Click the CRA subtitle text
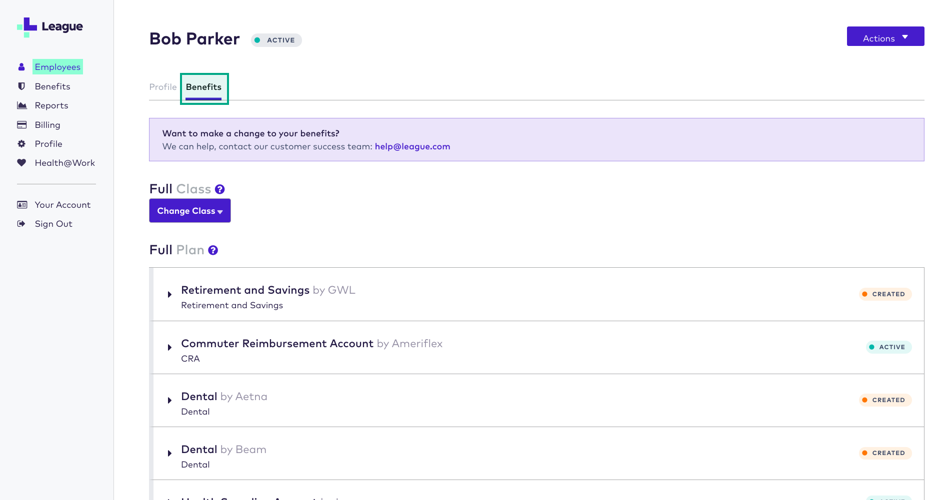The height and width of the screenshot is (500, 939). (190, 359)
